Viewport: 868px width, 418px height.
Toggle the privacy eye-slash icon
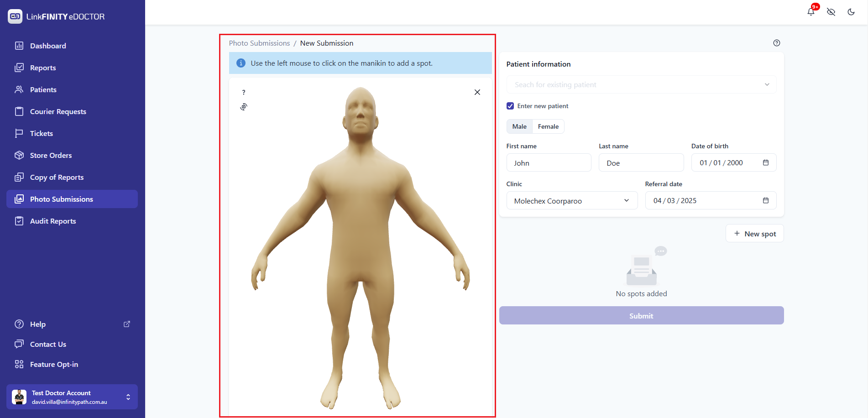(x=831, y=12)
